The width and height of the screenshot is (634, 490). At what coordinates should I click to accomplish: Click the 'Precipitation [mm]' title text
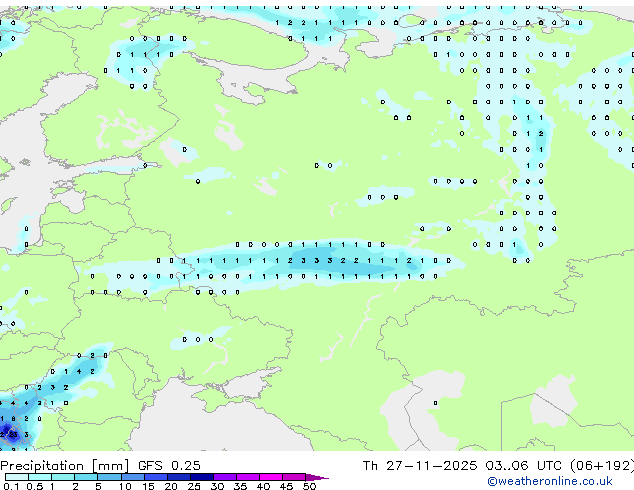(x=65, y=466)
